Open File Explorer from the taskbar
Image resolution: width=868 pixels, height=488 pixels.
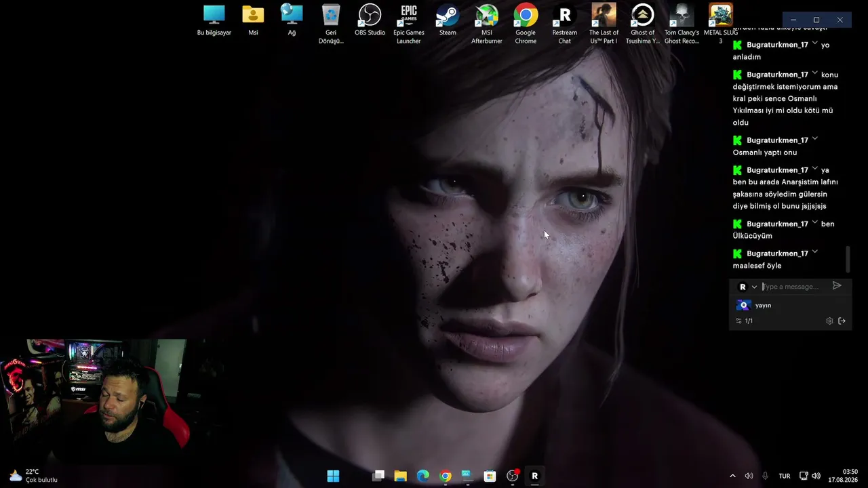tap(400, 476)
